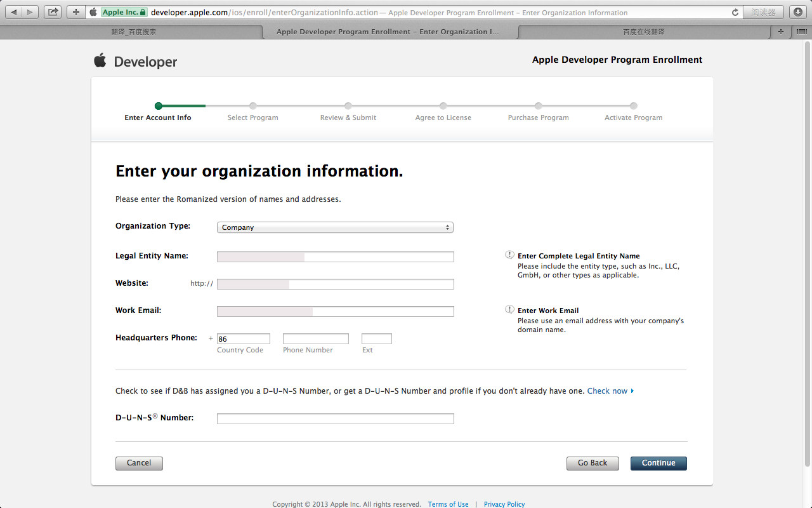Click the Phone Number field

tap(316, 339)
